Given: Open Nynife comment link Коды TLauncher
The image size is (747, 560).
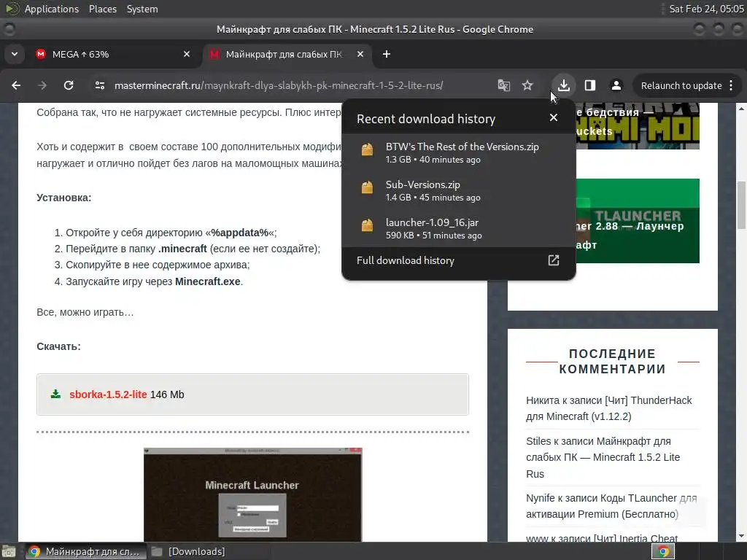Looking at the screenshot, I should pos(611,506).
